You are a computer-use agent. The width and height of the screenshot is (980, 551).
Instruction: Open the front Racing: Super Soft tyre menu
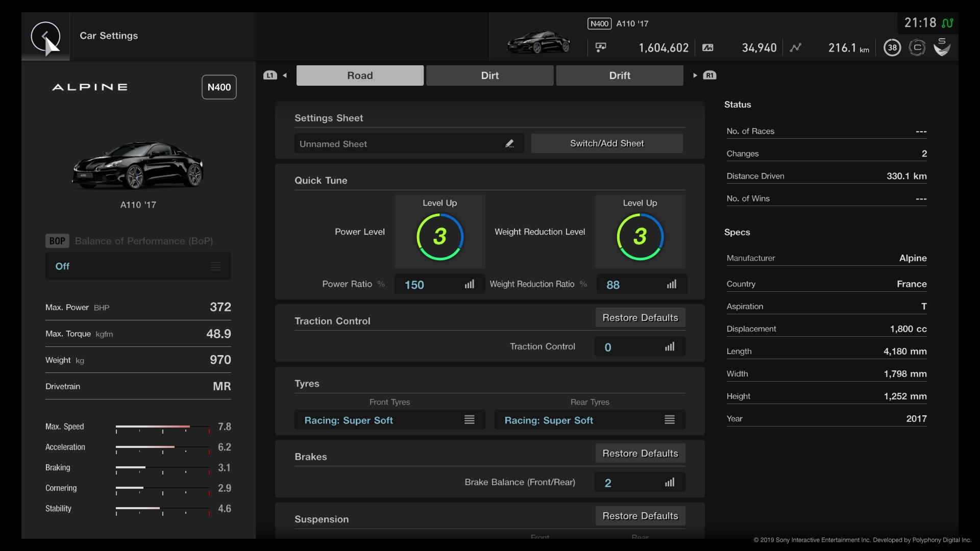(x=470, y=419)
